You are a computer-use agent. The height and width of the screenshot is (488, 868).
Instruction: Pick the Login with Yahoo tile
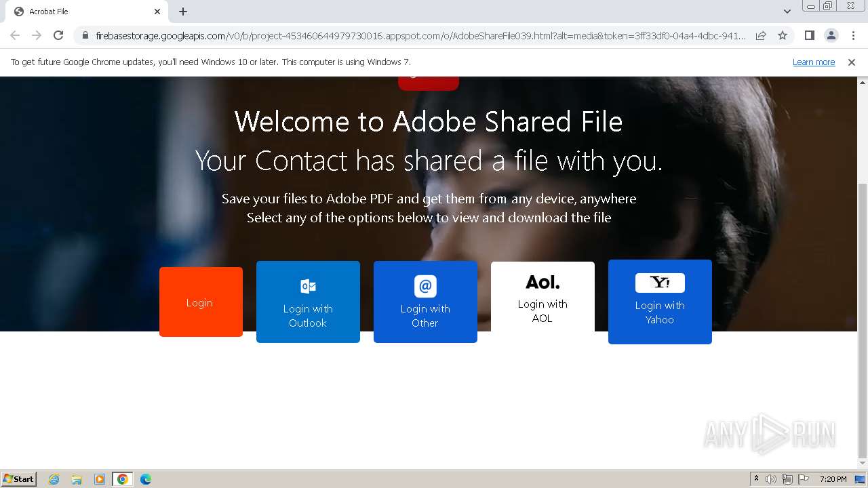click(x=660, y=302)
